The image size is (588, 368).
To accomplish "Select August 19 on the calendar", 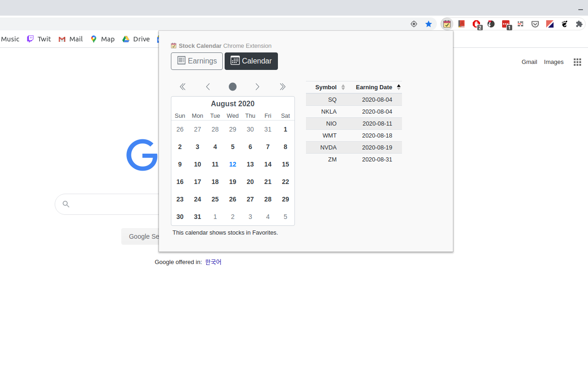I will (232, 182).
